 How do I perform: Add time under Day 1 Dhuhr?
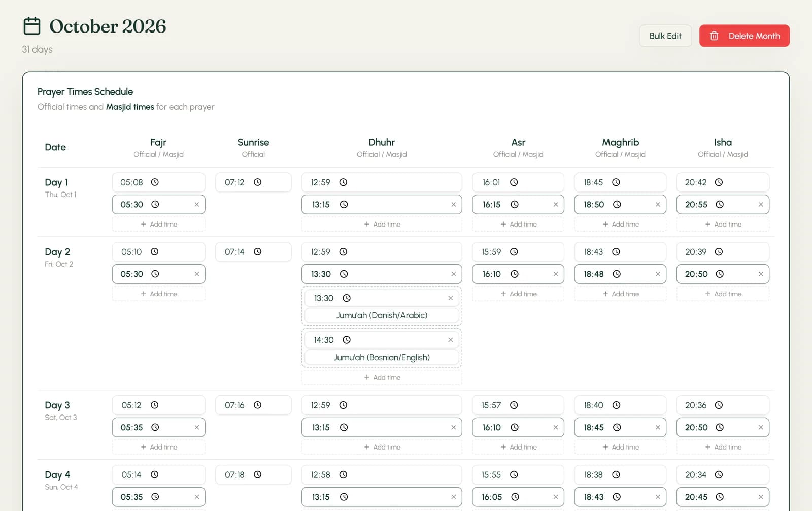382,225
